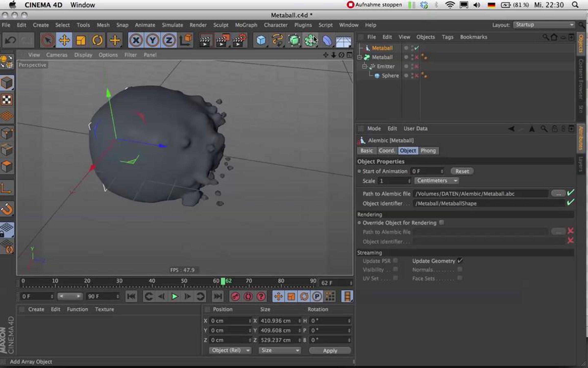588x368 pixels.
Task: Click the Object identifier input field
Action: tap(489, 203)
